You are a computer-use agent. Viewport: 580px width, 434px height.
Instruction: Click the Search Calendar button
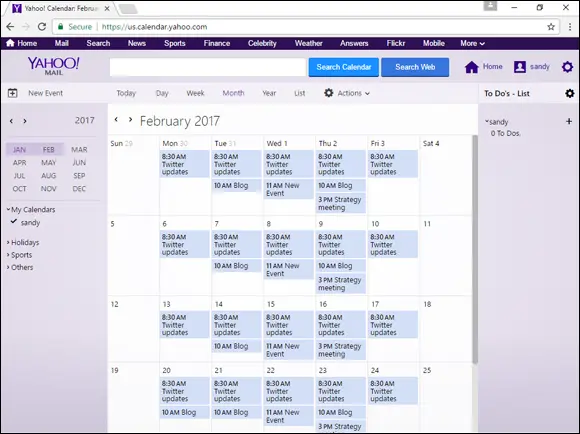coord(344,67)
